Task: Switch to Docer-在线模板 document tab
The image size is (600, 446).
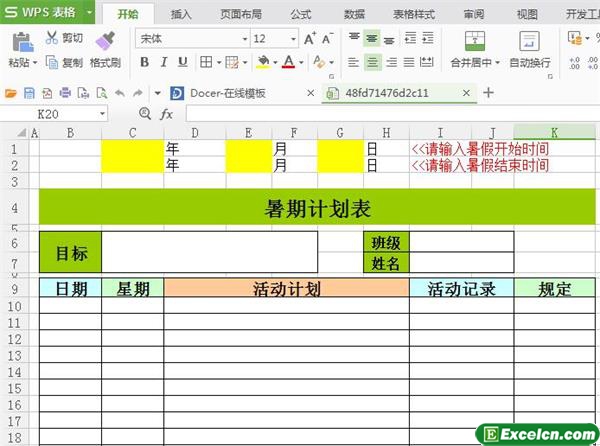Action: pyautogui.click(x=228, y=93)
